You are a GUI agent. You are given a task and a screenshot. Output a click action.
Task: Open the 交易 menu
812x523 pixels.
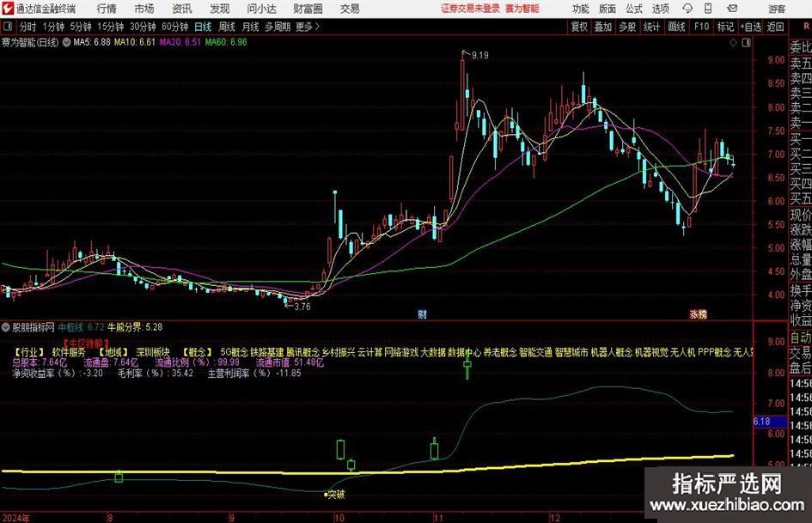coord(350,9)
